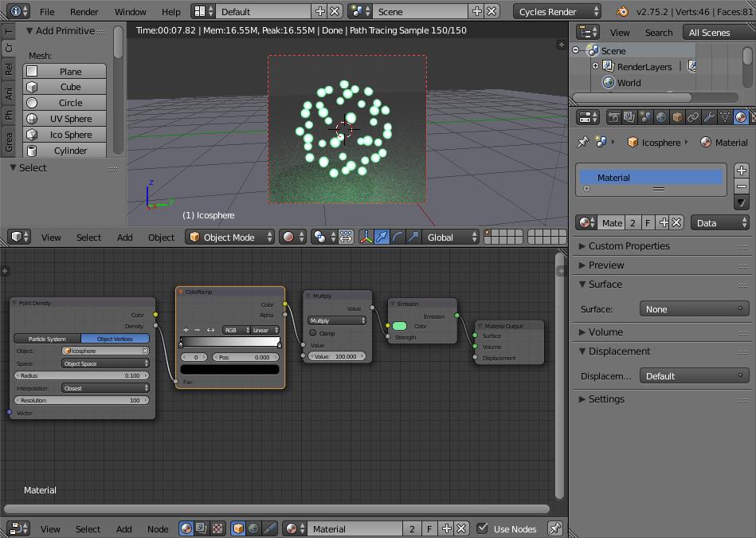
Task: Open the Window menu
Action: click(x=130, y=12)
